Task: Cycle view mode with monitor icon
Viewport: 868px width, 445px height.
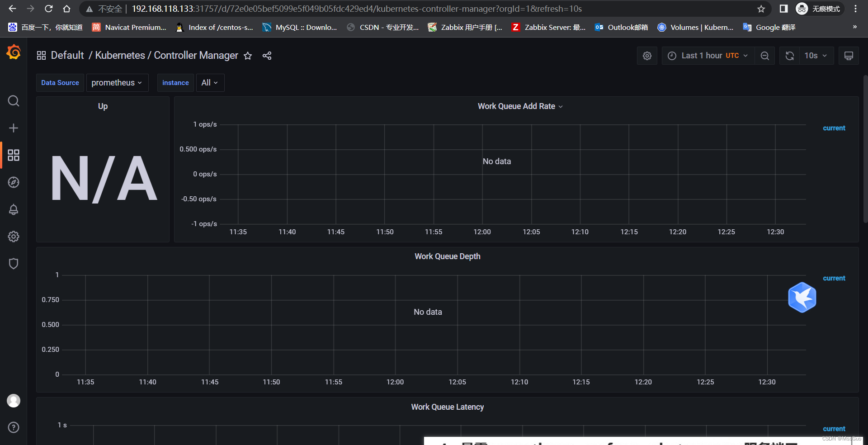Action: (849, 56)
